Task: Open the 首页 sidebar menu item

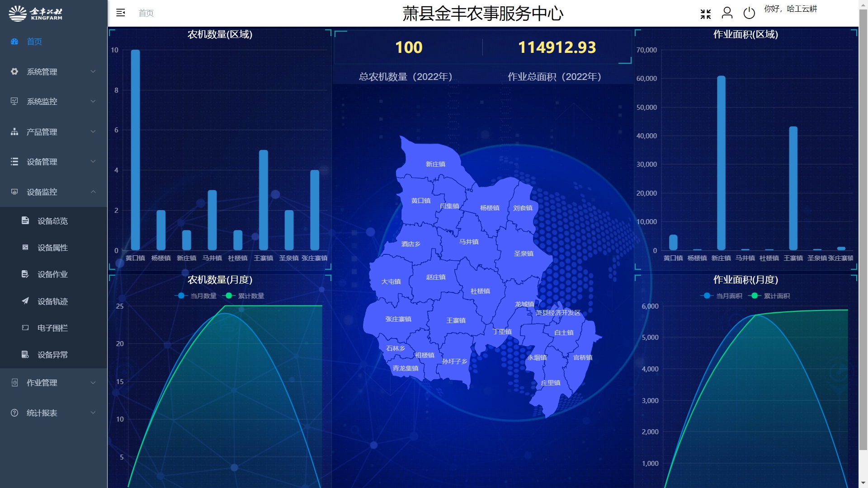Action: click(x=54, y=42)
